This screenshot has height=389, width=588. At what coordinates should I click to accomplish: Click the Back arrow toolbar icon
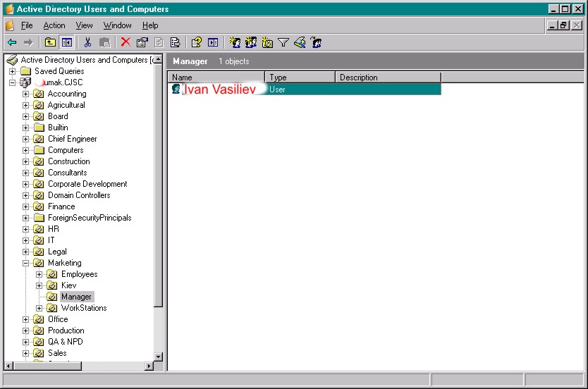pos(12,42)
